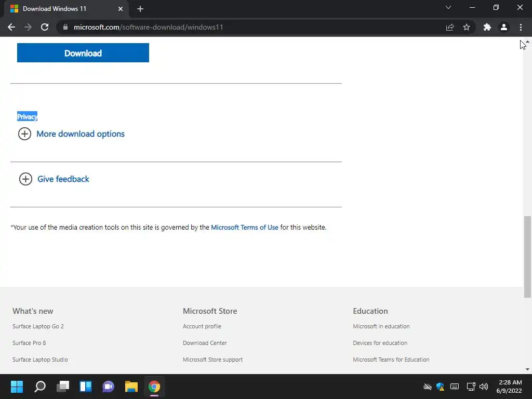The width and height of the screenshot is (532, 399).
Task: Open the Chrome extensions puzzle icon
Action: coord(487,27)
